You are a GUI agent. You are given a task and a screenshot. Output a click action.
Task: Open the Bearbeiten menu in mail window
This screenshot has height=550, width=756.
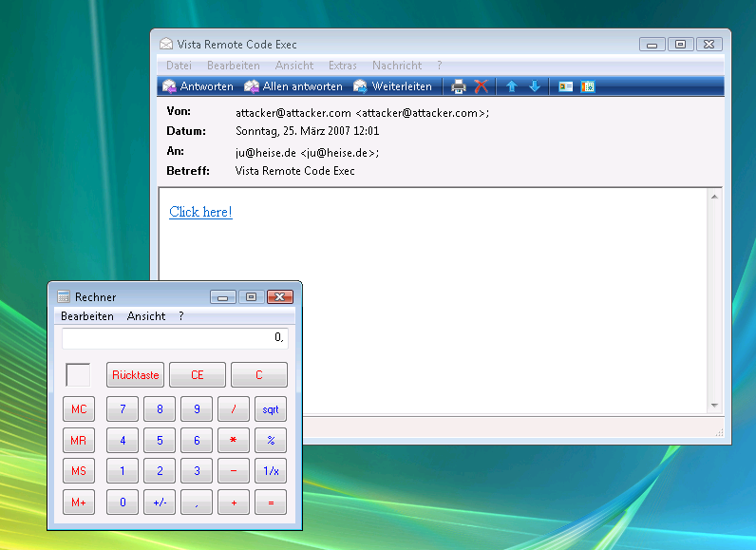click(x=234, y=66)
